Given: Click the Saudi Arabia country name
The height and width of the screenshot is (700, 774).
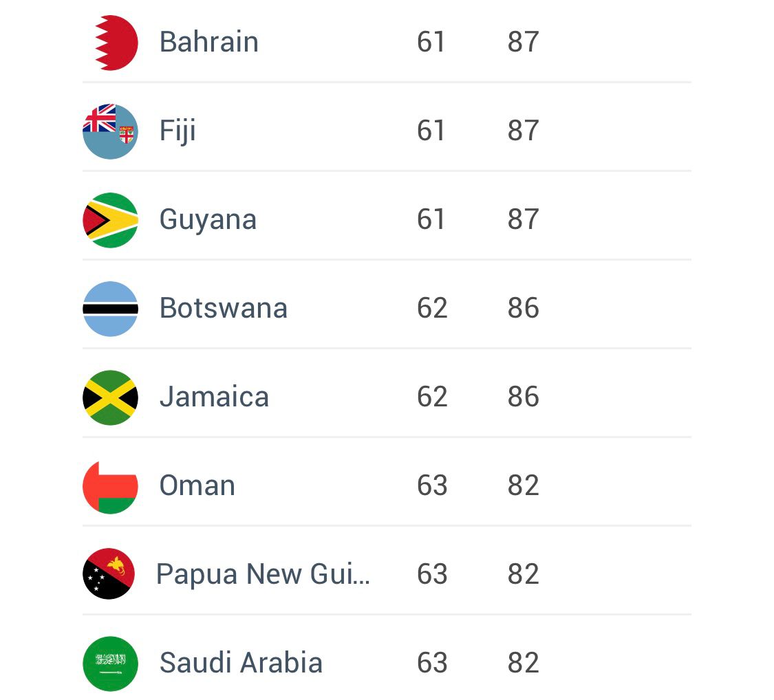Looking at the screenshot, I should click(241, 663).
